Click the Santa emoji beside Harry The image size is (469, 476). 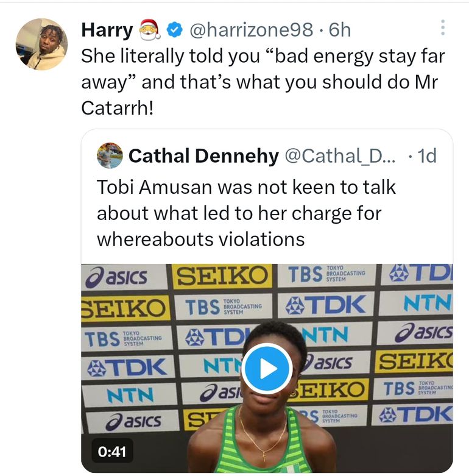150,29
